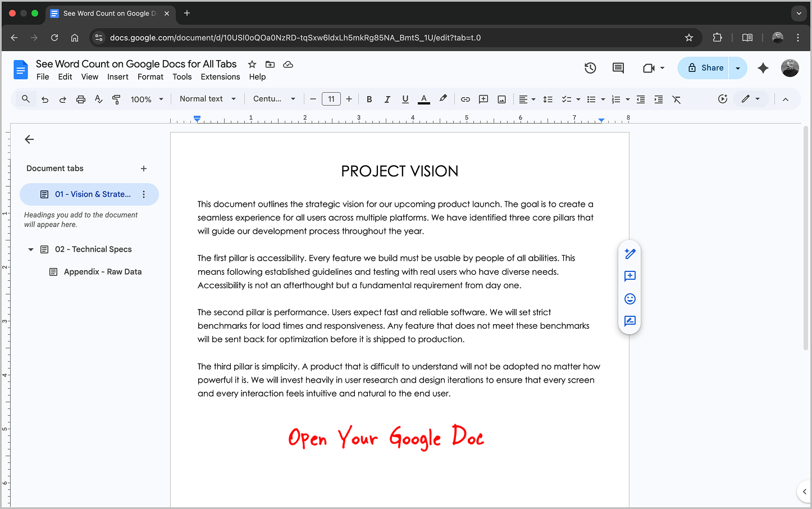Open the text color picker

pyautogui.click(x=423, y=99)
